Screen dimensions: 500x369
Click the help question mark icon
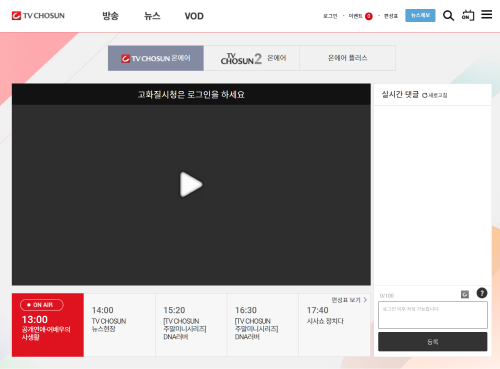pos(482,293)
